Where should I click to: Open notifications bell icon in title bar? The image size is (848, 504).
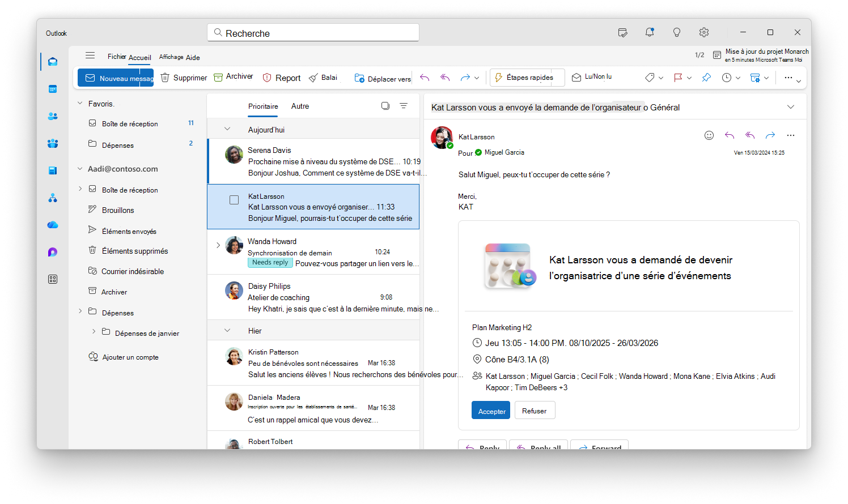coord(650,32)
